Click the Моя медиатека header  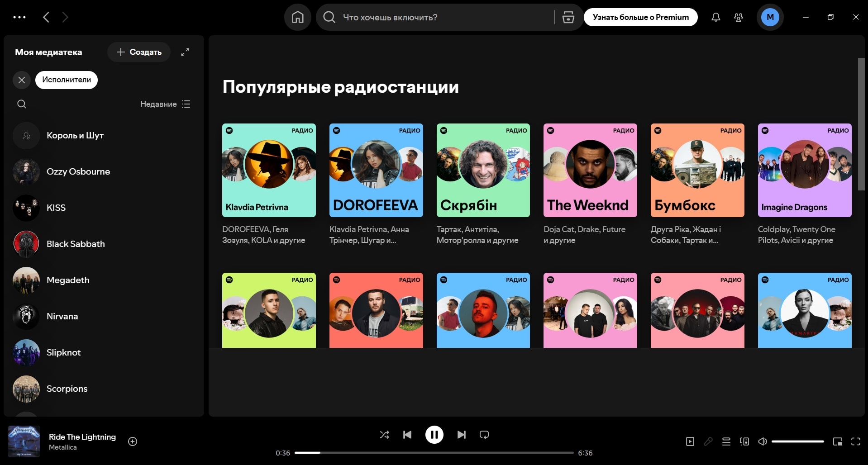[x=48, y=52]
